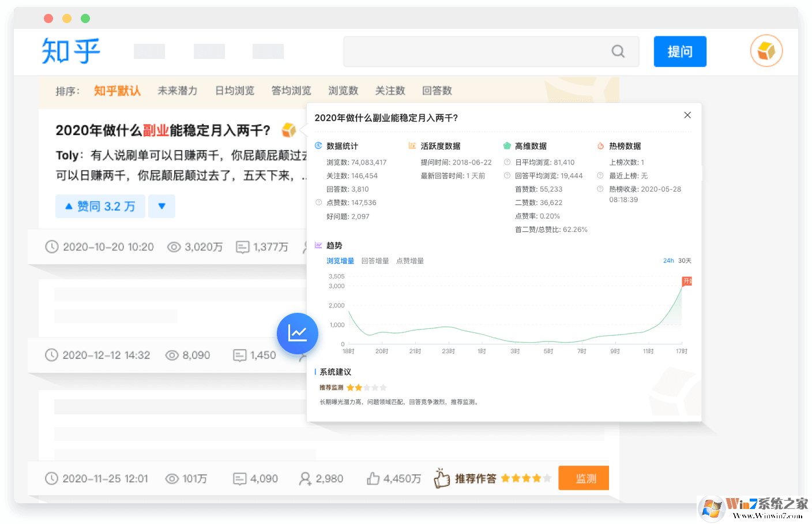Screen dimensions: 812x524
Task: Switch the trend chart to 24h view
Action: [668, 260]
